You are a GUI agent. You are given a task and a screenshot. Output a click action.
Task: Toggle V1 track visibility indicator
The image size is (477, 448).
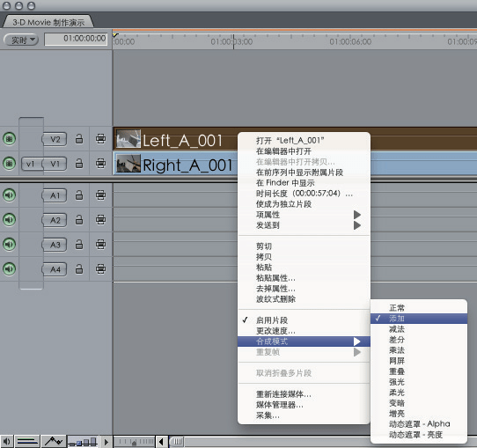tap(9, 164)
